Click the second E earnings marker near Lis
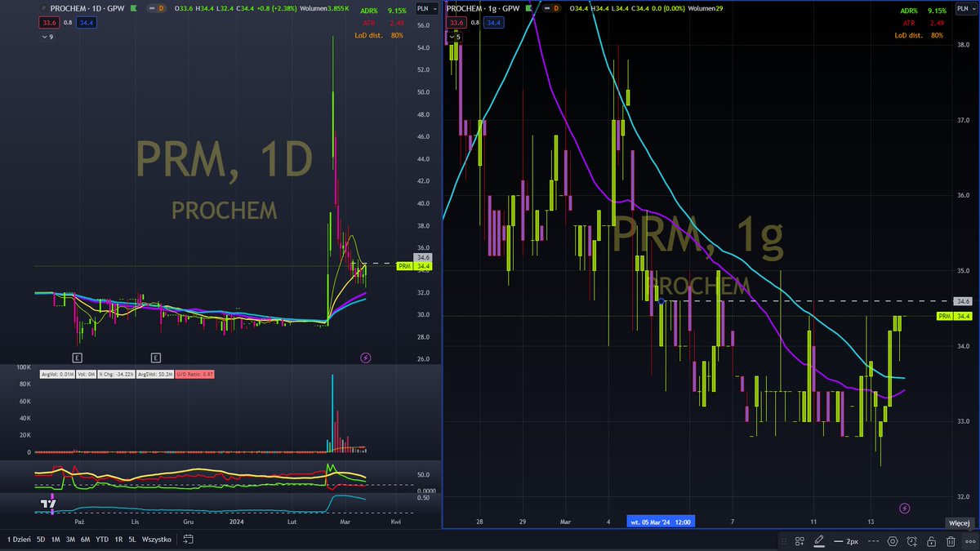Image resolution: width=980 pixels, height=551 pixels. [156, 358]
